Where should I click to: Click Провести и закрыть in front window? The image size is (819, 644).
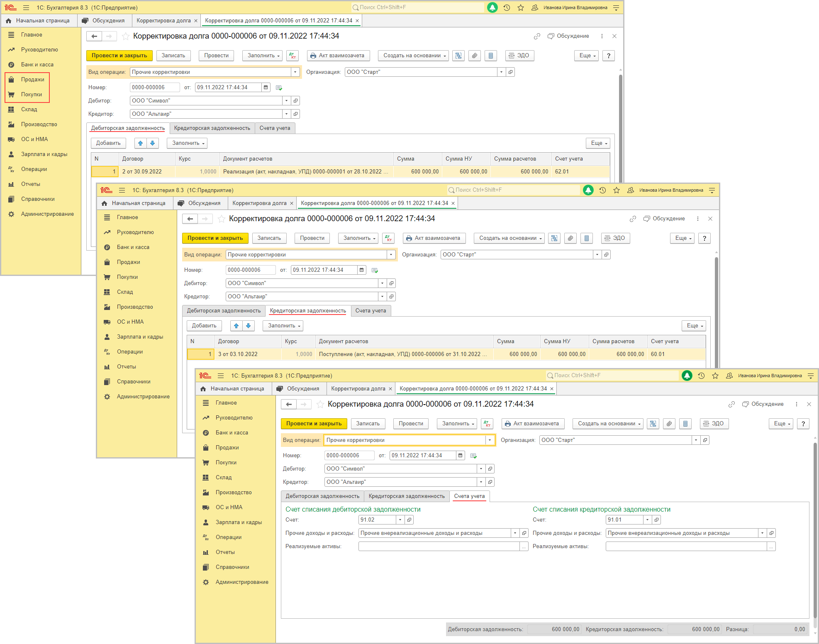(314, 424)
